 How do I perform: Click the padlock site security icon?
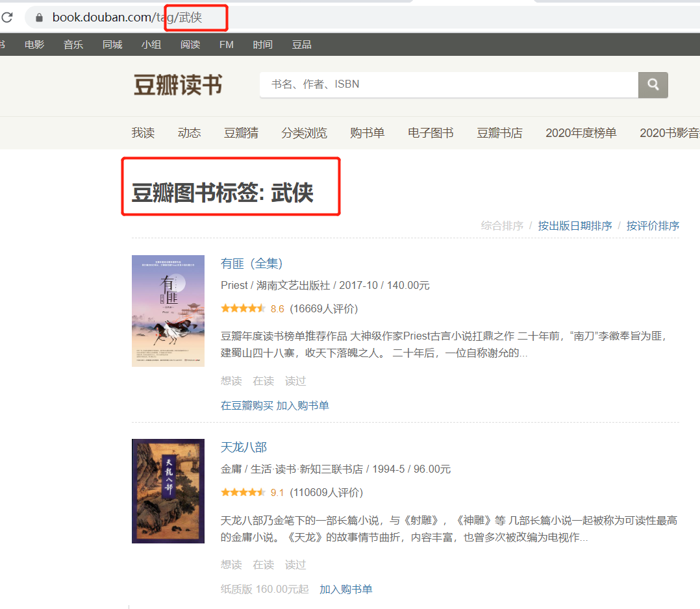pos(39,18)
